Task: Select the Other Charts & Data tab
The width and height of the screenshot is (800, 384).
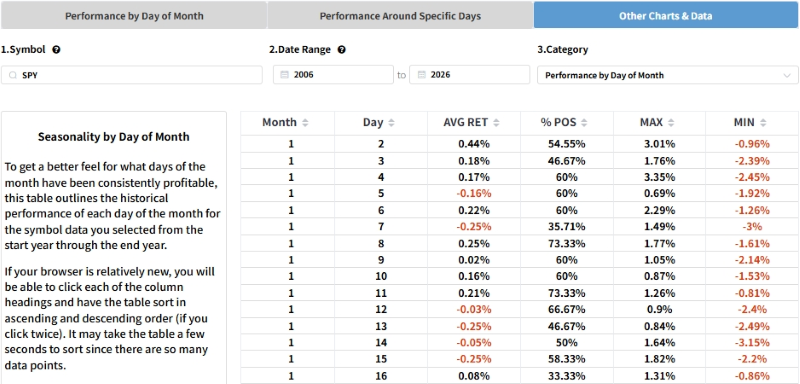Action: tap(666, 15)
